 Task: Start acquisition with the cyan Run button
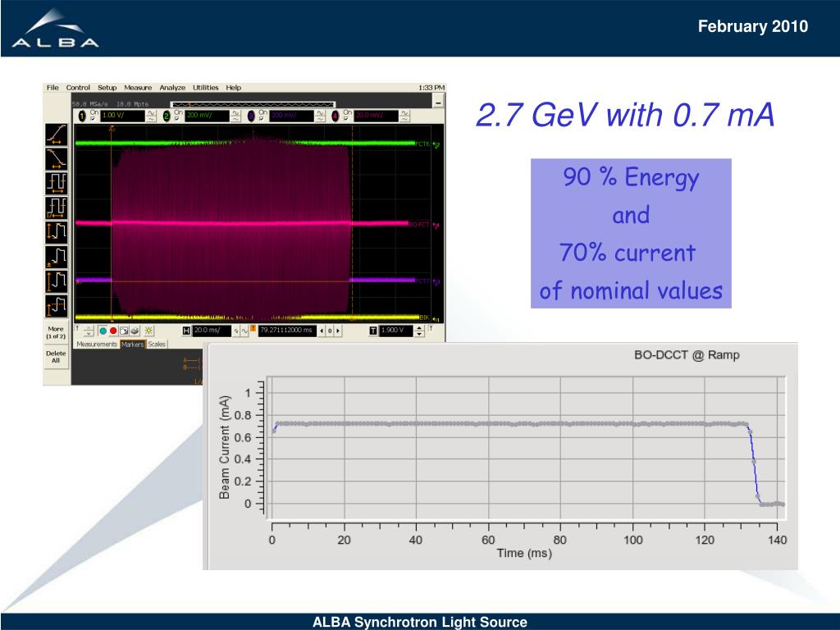coord(103,331)
